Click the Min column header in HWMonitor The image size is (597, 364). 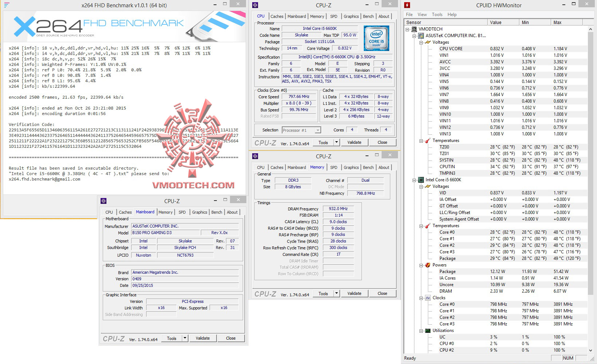[535, 22]
